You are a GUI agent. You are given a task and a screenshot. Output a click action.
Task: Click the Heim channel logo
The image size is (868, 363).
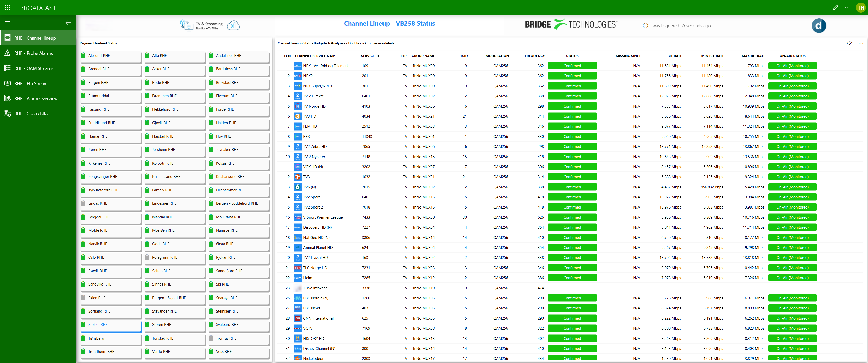click(297, 278)
